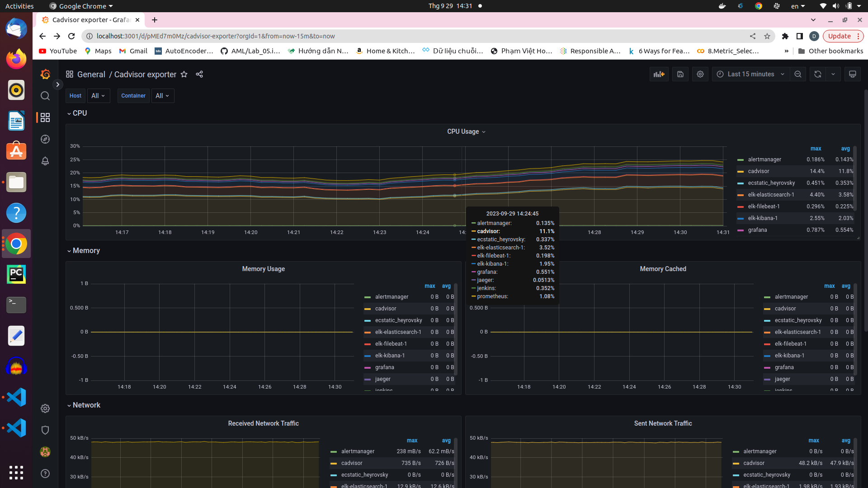The image size is (868, 488).
Task: Open the Host variable All dropdown
Action: pos(98,96)
